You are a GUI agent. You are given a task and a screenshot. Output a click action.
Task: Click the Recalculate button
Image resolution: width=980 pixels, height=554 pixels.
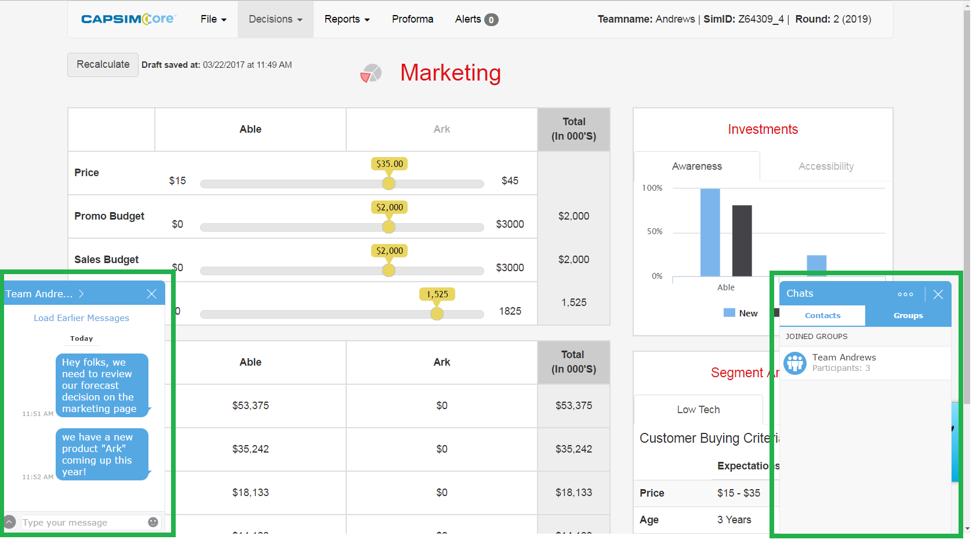click(103, 64)
